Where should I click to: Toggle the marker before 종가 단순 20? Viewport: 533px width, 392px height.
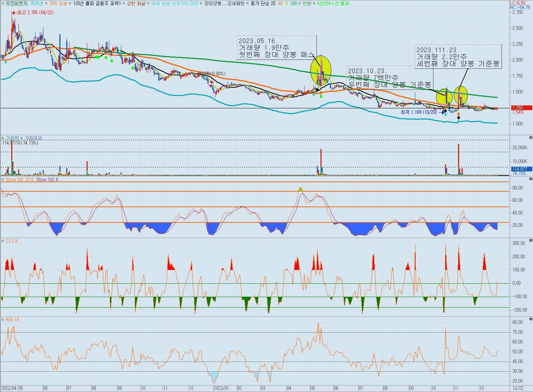247,3
